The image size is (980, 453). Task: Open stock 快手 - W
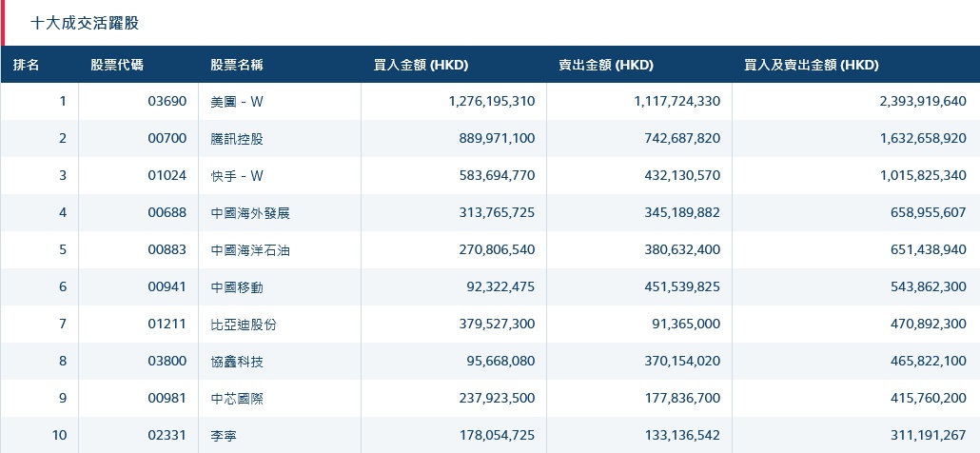[238, 176]
